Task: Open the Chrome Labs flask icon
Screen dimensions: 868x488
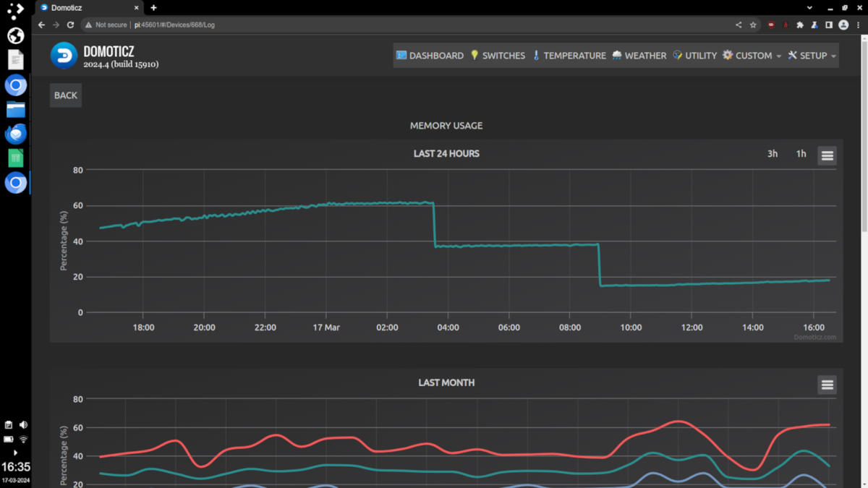Action: 814,25
